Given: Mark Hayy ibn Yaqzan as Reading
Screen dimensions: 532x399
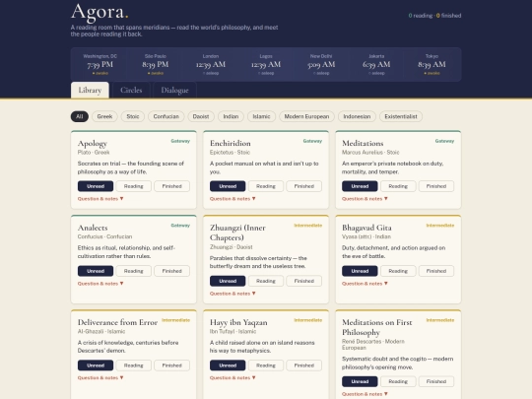Looking at the screenshot, I should (x=266, y=366).
